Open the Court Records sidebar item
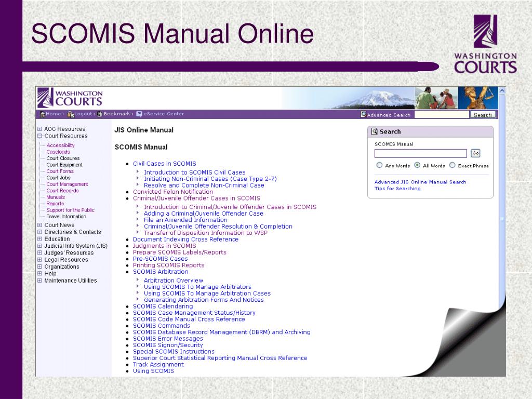532x399 pixels. coord(62,191)
